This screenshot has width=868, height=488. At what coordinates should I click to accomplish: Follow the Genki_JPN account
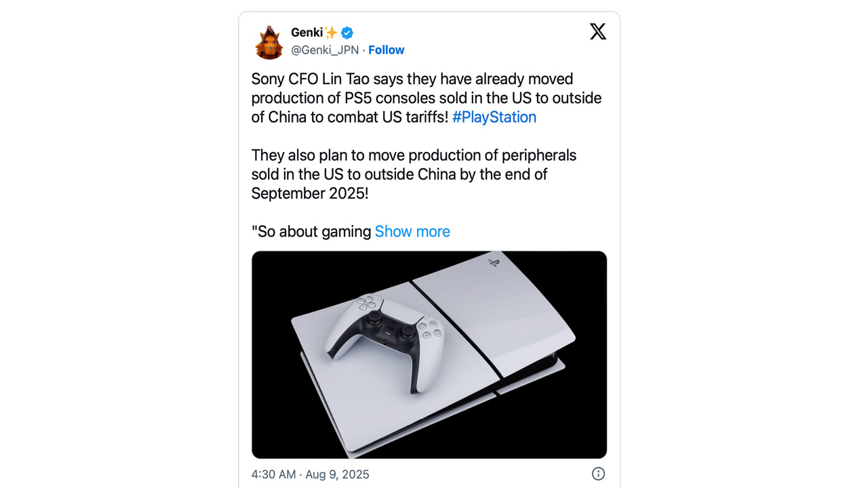click(x=386, y=50)
